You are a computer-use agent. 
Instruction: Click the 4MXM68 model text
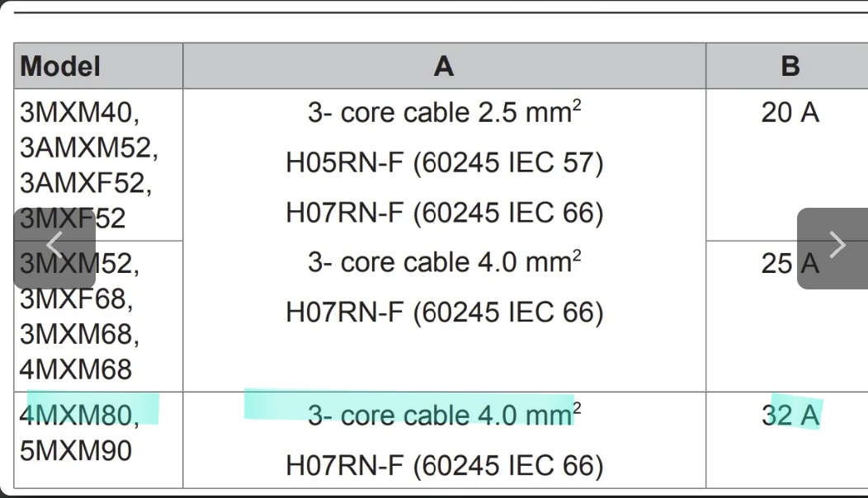click(x=76, y=369)
